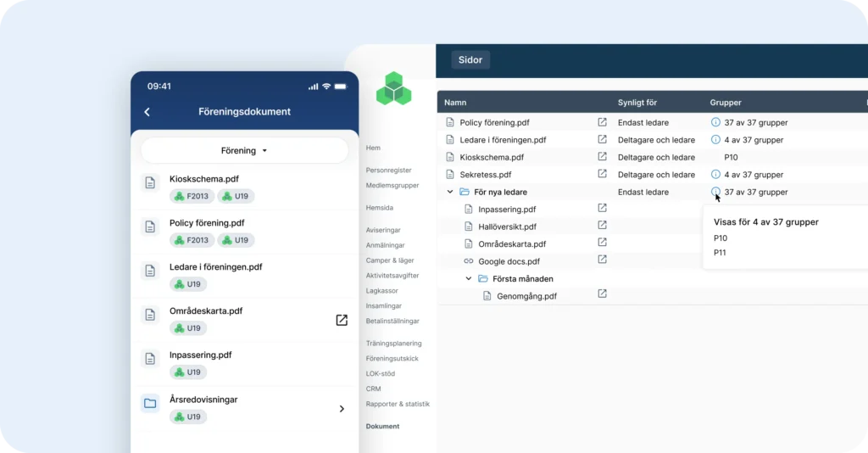Collapse the Första månaden folder

pyautogui.click(x=468, y=278)
